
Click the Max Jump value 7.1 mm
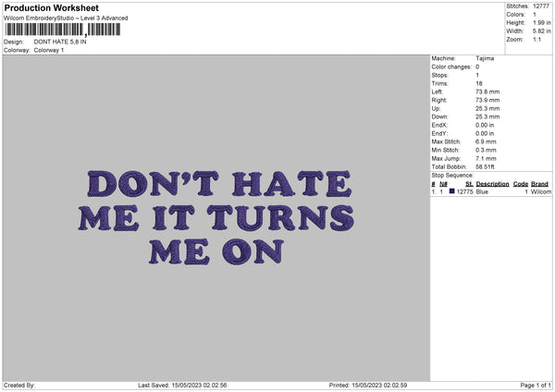(486, 158)
